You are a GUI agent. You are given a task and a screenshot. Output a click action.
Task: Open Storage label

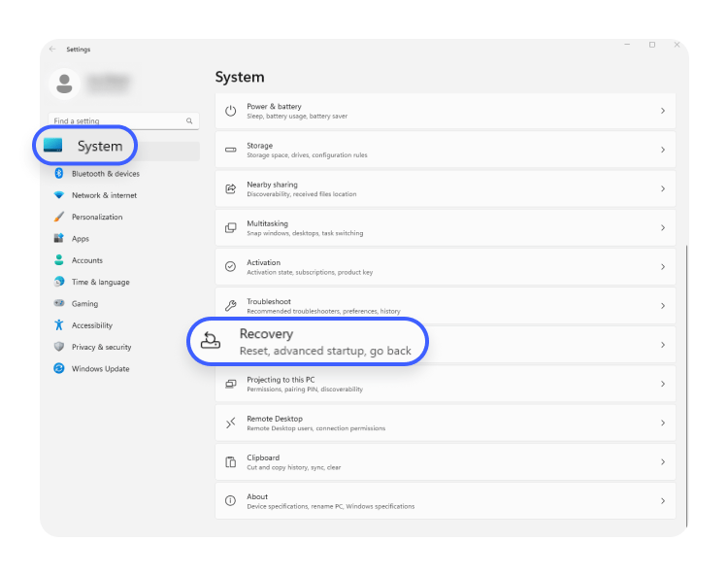tap(259, 146)
